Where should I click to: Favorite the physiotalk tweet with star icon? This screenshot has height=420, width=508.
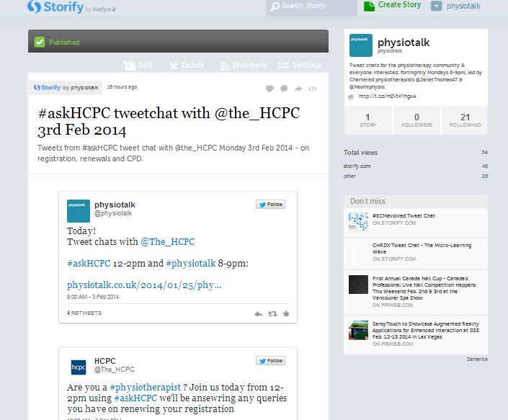(286, 313)
